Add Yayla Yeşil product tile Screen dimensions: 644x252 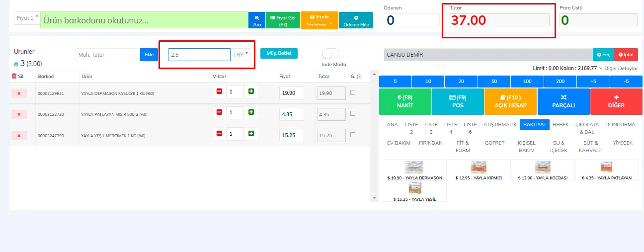click(x=414, y=191)
